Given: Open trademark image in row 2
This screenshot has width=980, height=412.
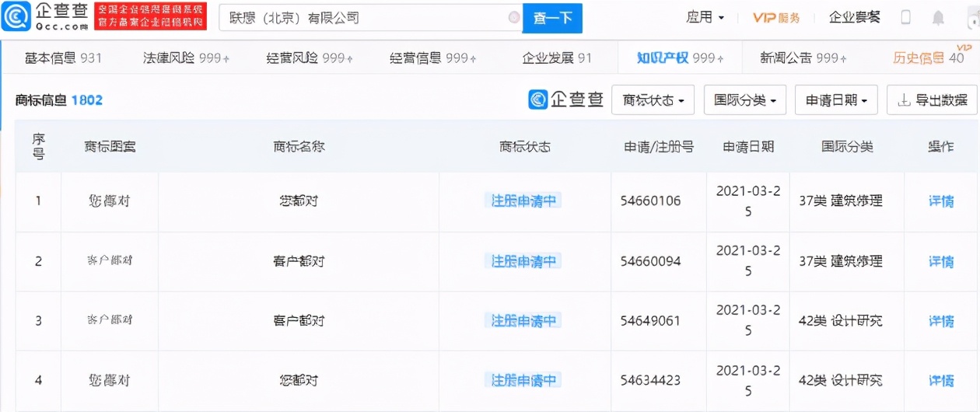Looking at the screenshot, I should 110,261.
